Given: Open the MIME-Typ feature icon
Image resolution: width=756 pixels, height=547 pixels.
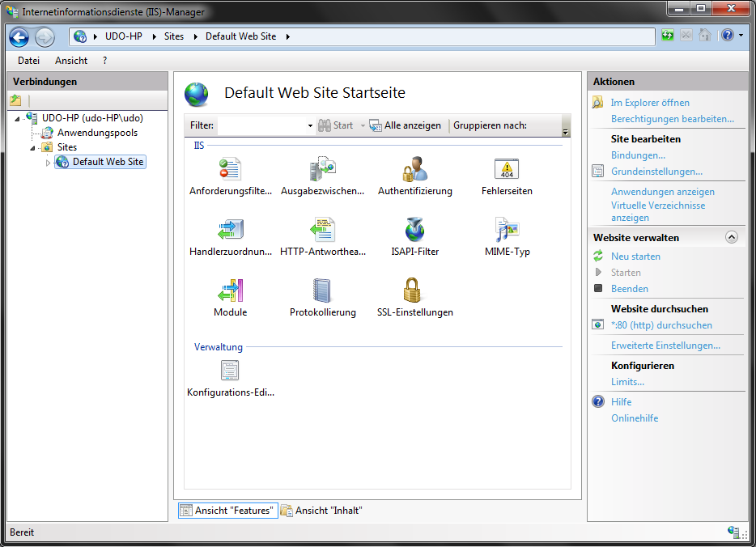Looking at the screenshot, I should click(x=507, y=231).
